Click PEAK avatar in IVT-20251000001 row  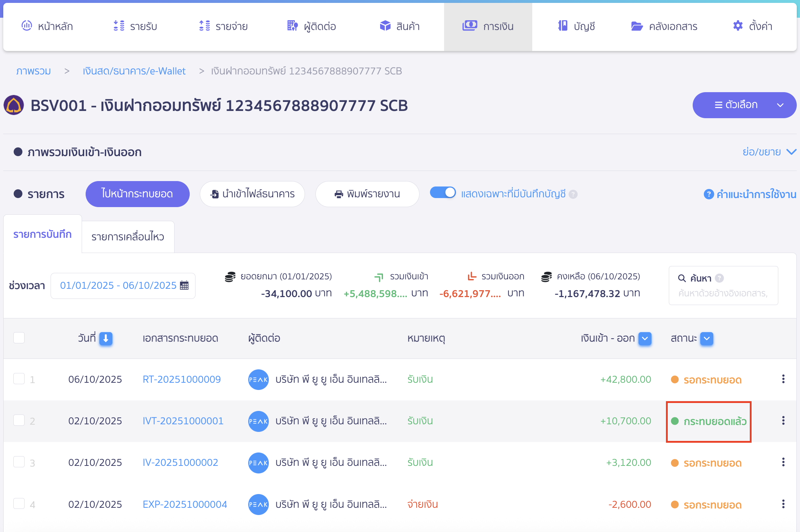coord(258,421)
